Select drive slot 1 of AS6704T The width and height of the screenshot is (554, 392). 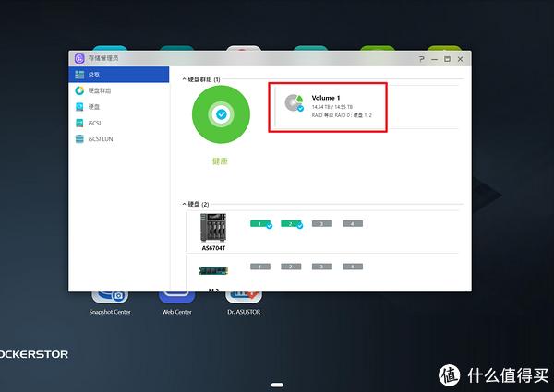point(260,224)
